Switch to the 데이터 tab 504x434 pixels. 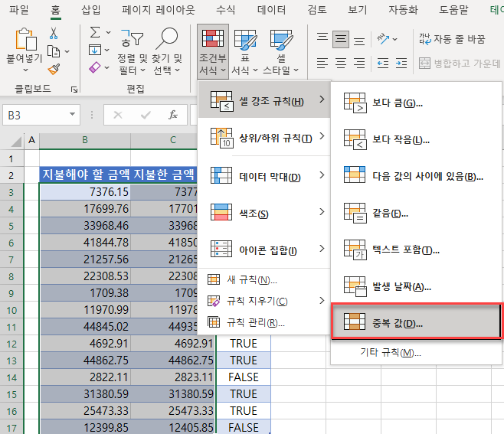271,10
